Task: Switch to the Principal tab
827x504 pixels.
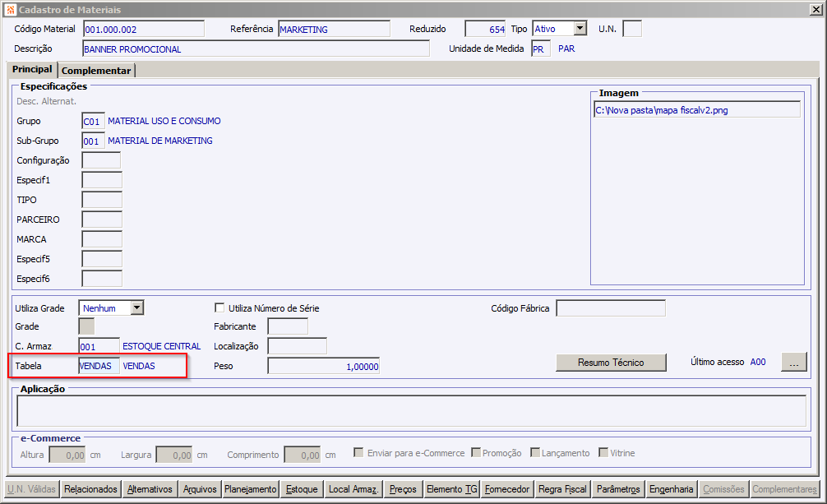Action: point(32,69)
